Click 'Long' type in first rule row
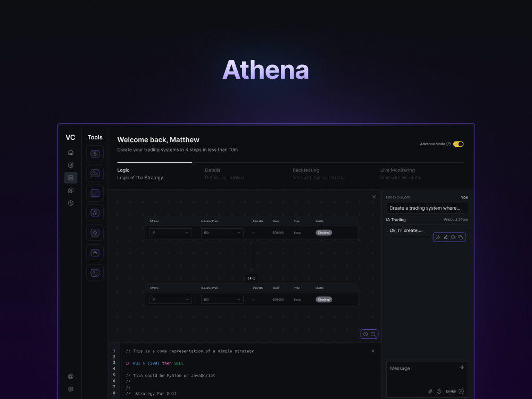The width and height of the screenshot is (532, 399). coord(297,233)
